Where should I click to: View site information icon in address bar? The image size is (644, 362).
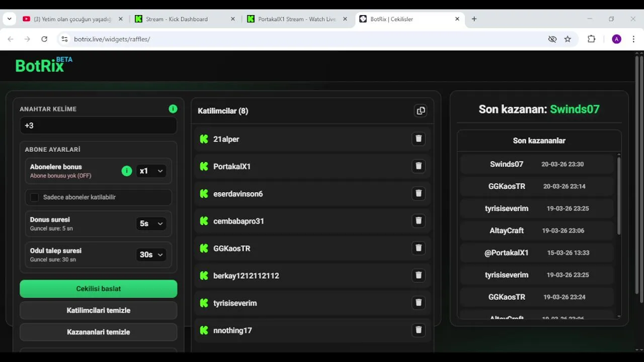click(64, 39)
